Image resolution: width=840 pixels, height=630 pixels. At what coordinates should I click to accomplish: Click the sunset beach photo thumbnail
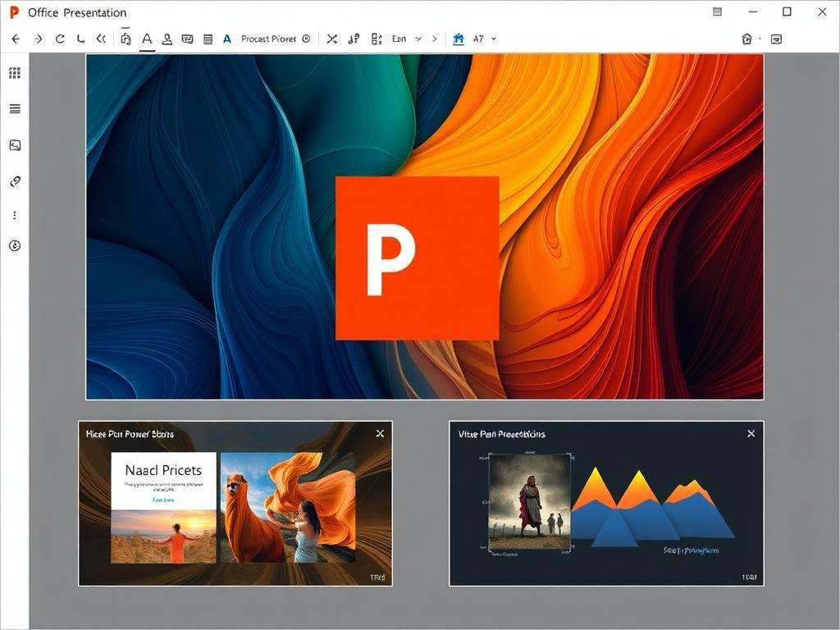(163, 536)
